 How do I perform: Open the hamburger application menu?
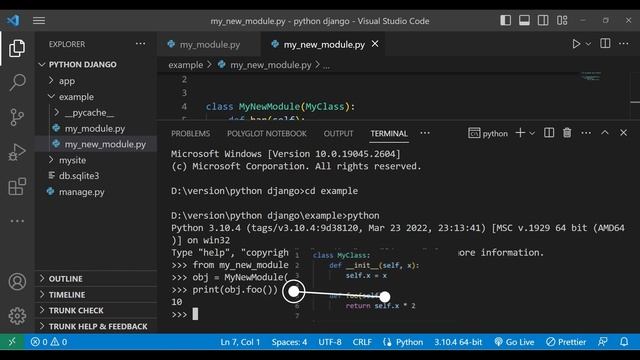(x=39, y=20)
